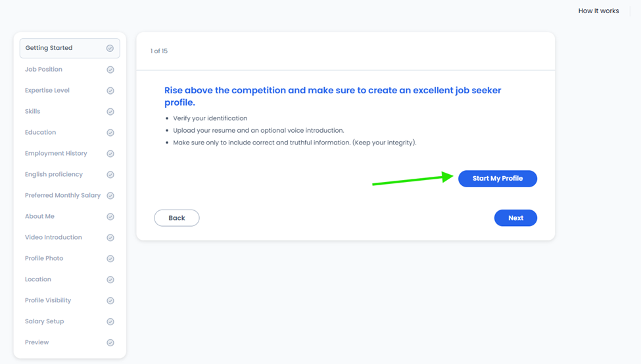Viewport: 641px width, 364px height.
Task: Select the Getting Started sidebar item
Action: (x=70, y=48)
